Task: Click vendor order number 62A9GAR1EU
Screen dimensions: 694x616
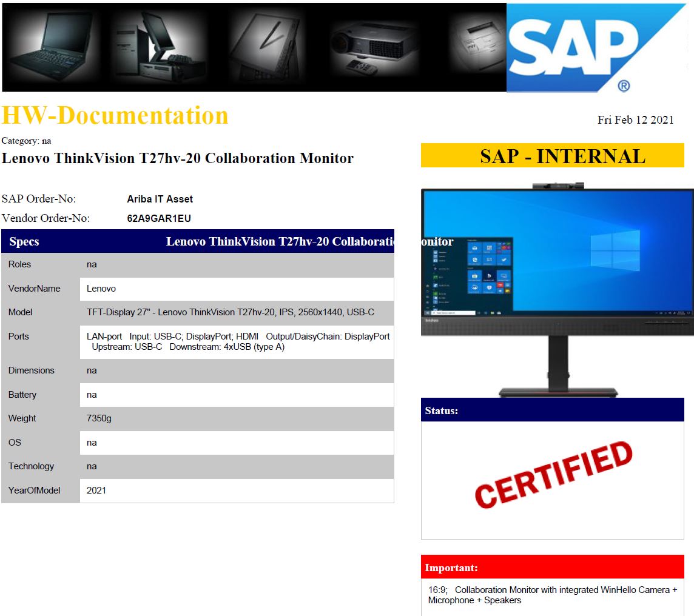Action: (x=159, y=218)
